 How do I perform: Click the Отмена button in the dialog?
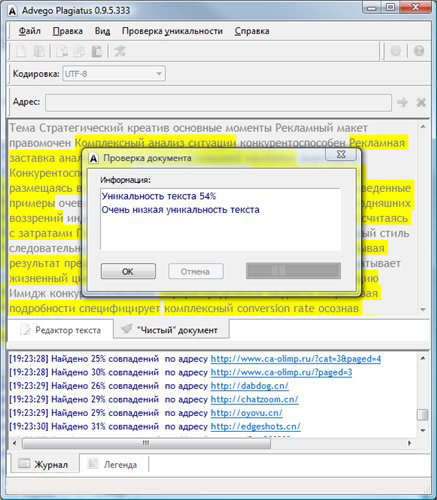pyautogui.click(x=196, y=271)
